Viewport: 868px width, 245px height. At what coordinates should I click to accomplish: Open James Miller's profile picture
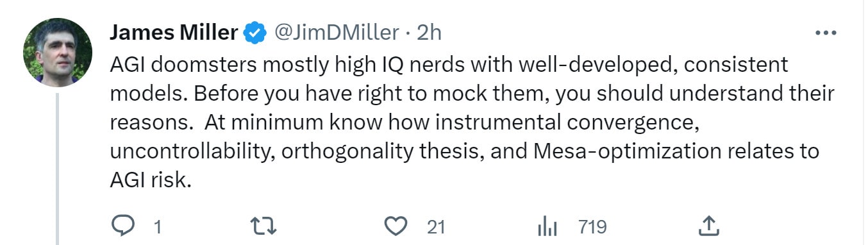tap(58, 53)
